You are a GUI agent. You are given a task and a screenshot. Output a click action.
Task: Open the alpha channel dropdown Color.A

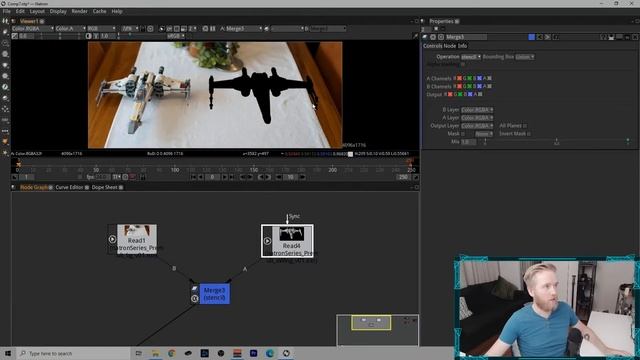coord(70,29)
